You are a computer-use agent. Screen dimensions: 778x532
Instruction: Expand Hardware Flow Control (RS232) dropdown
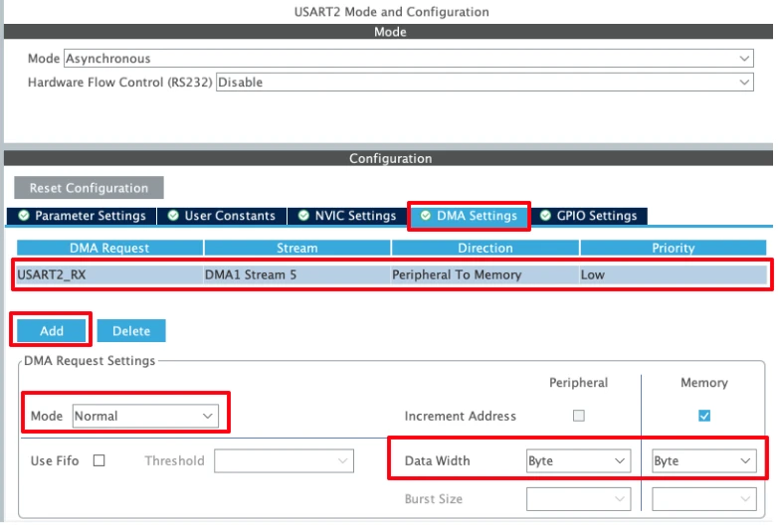coord(484,83)
